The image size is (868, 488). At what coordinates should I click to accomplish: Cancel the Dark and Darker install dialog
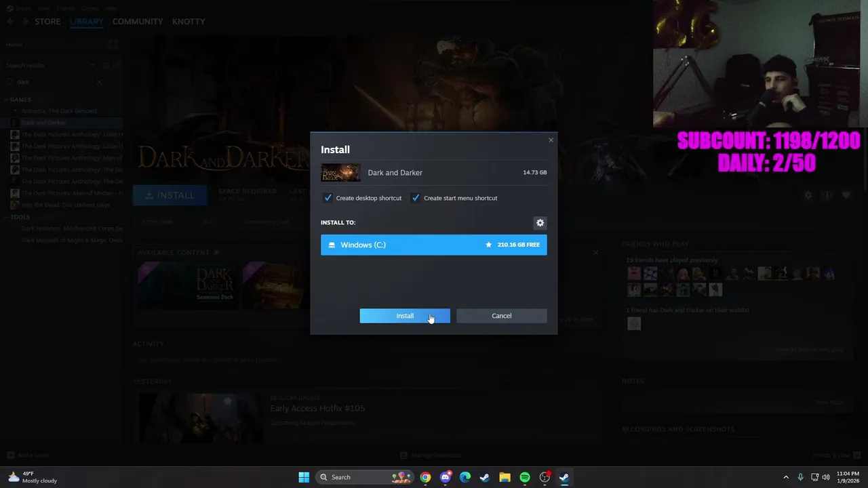click(501, 316)
